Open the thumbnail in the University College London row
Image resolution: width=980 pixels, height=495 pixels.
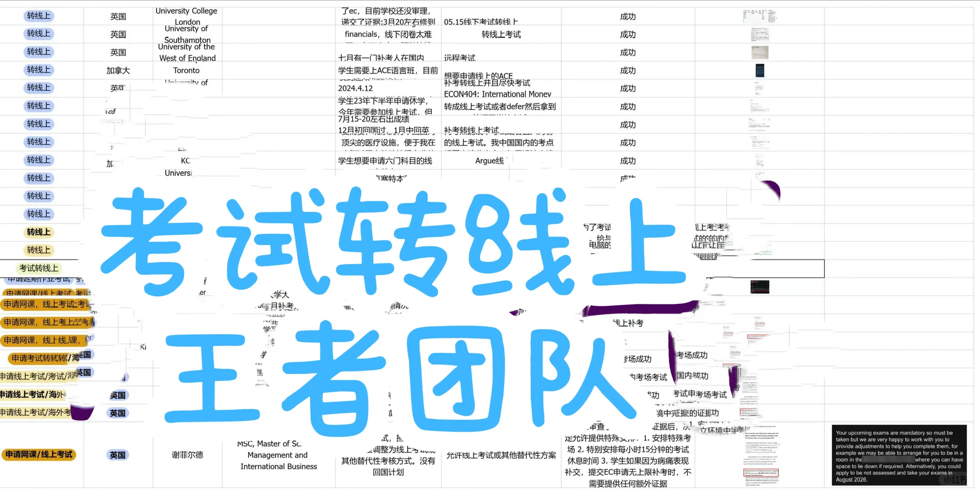pyautogui.click(x=760, y=16)
